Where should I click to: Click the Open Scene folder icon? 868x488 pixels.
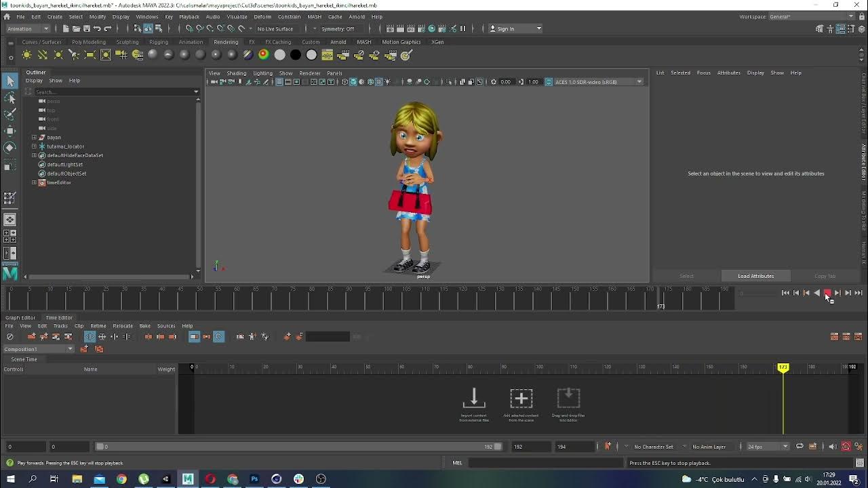tap(76, 28)
